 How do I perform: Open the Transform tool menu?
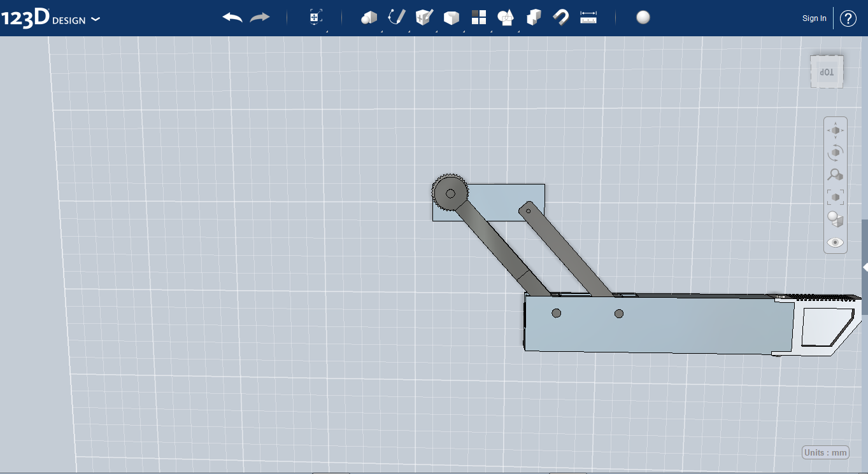click(x=316, y=18)
